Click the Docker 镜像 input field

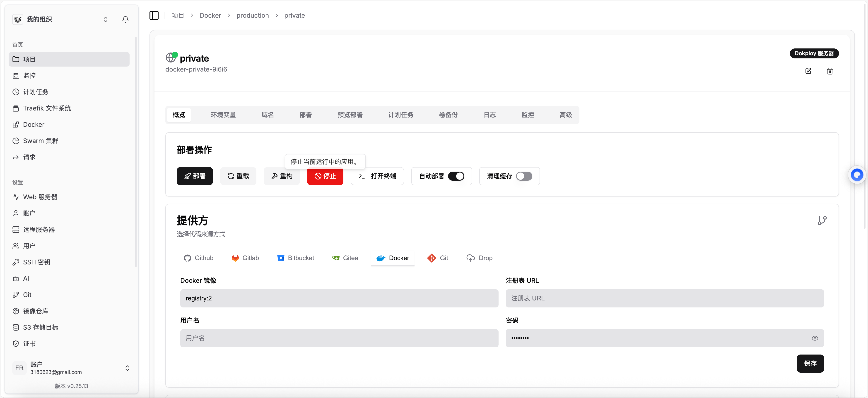click(339, 298)
